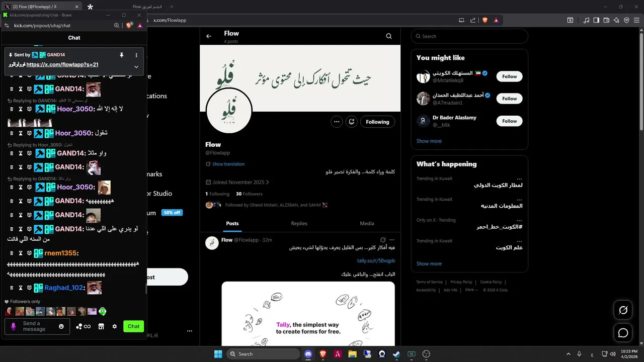644x362 pixels.
Task: Click the username Raghad_102 in chat
Action: tap(64, 288)
